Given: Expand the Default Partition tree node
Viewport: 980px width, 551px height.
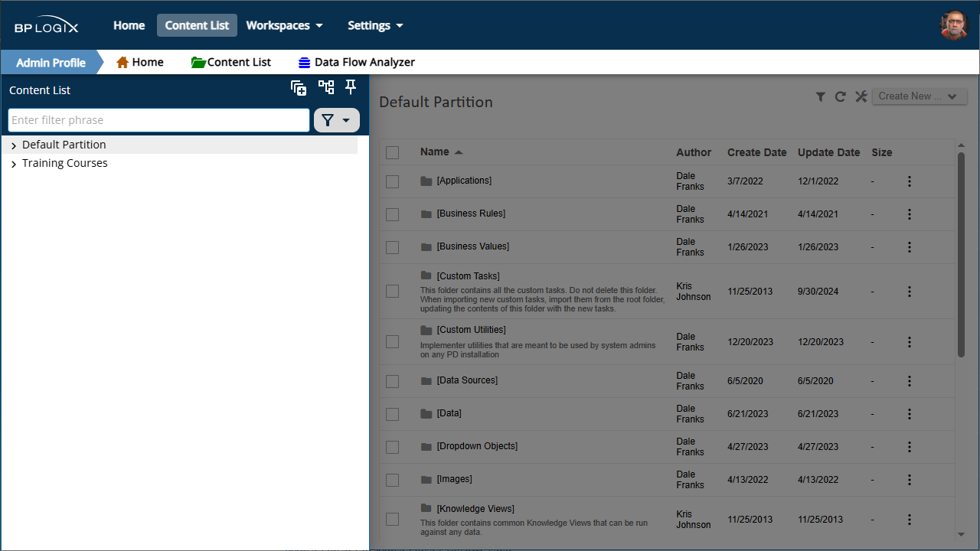Looking at the screenshot, I should click(x=14, y=145).
